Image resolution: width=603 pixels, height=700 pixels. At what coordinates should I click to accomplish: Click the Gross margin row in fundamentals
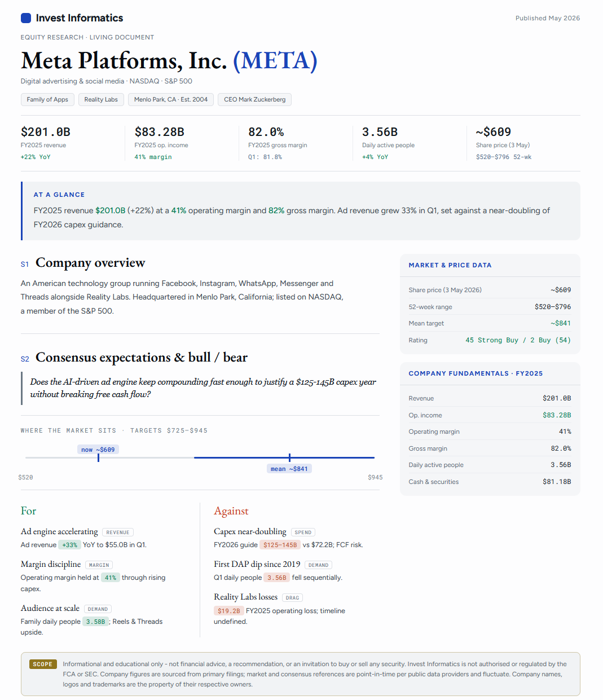pyautogui.click(x=490, y=448)
